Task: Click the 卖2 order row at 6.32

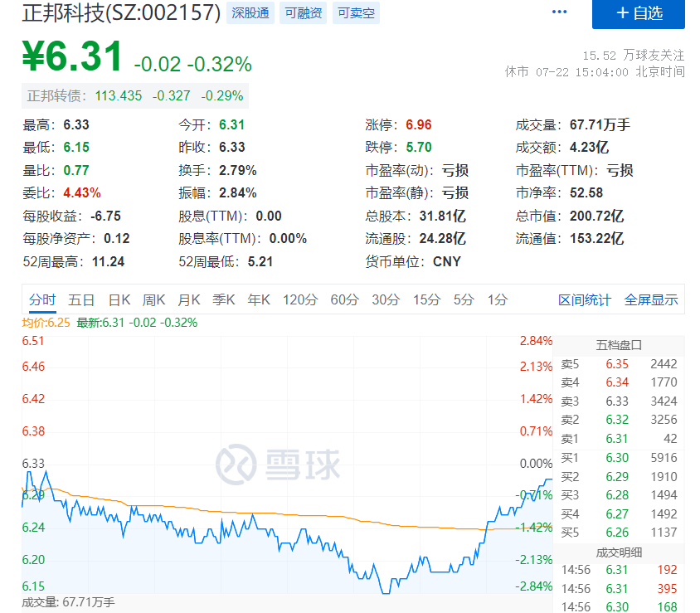Action: point(619,420)
